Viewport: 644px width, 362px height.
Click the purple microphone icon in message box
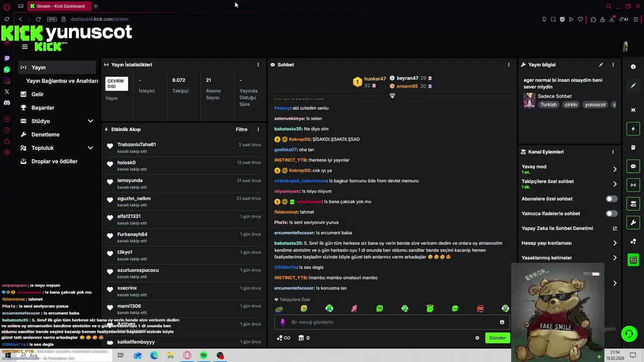[282, 322]
